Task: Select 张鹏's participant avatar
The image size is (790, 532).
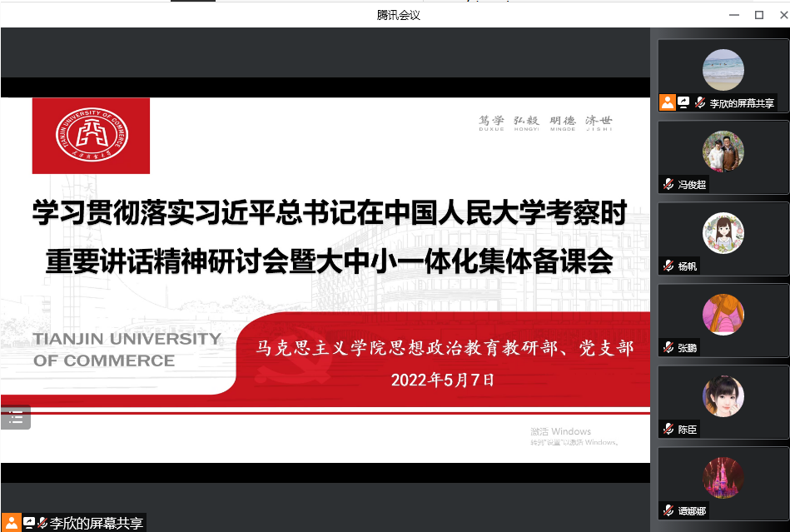Action: (x=723, y=315)
